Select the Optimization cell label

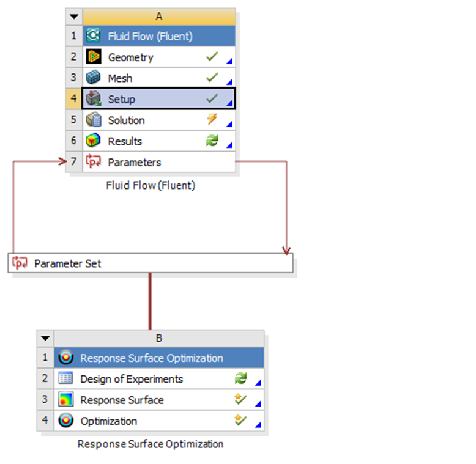pos(109,421)
